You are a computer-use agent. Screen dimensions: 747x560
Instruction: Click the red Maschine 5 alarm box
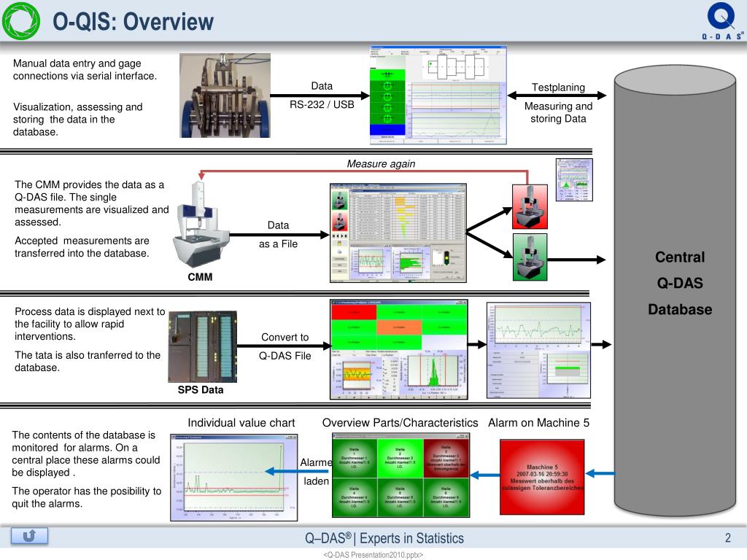[x=542, y=477]
